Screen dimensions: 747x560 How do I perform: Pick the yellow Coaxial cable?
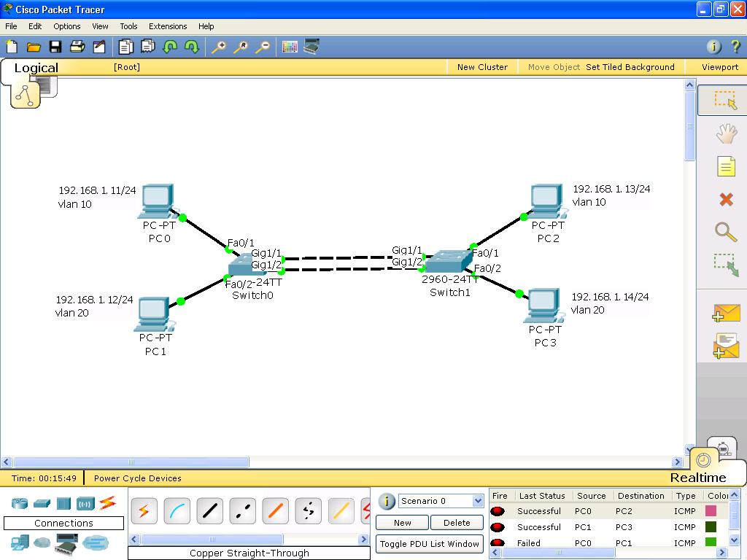(341, 511)
